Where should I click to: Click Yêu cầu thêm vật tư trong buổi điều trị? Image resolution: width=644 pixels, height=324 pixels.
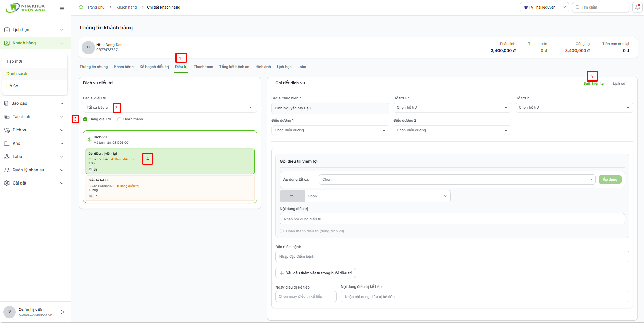click(316, 273)
